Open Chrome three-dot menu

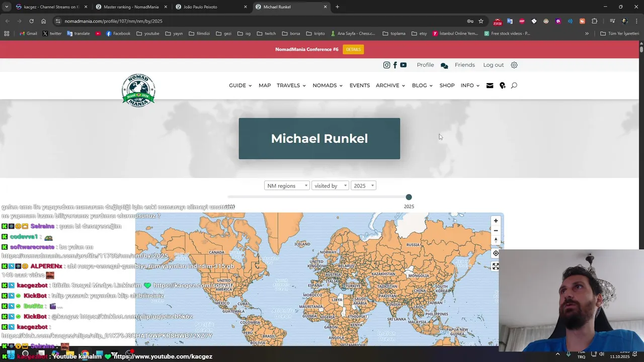click(x=636, y=21)
